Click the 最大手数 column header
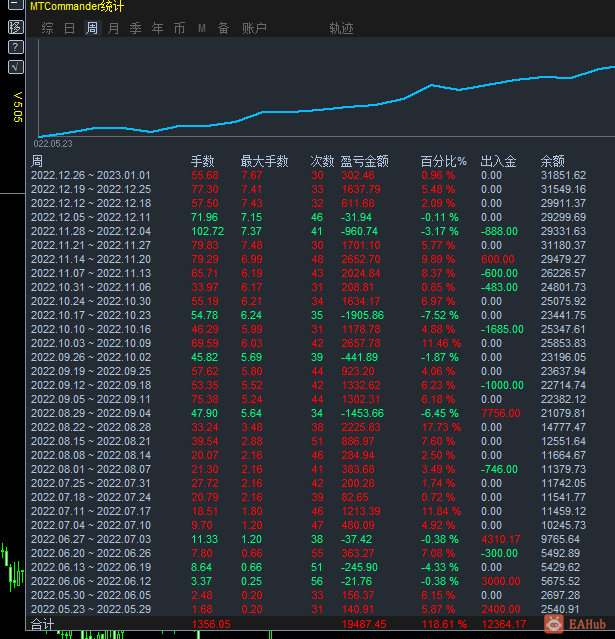615x639 pixels. 265,161
